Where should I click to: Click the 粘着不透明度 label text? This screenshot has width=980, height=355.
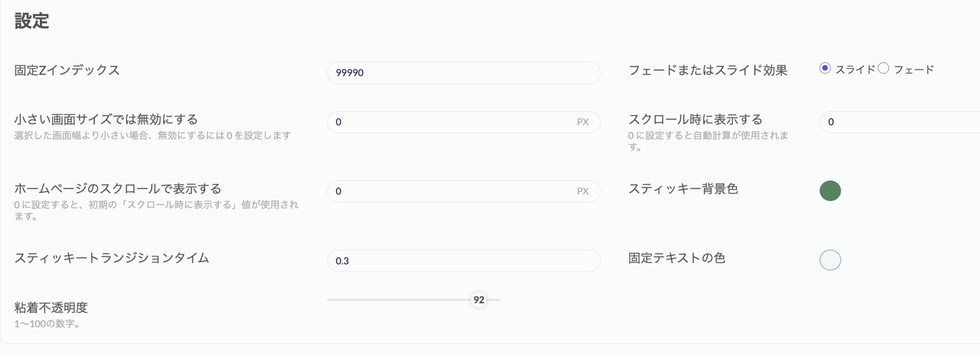(51, 307)
